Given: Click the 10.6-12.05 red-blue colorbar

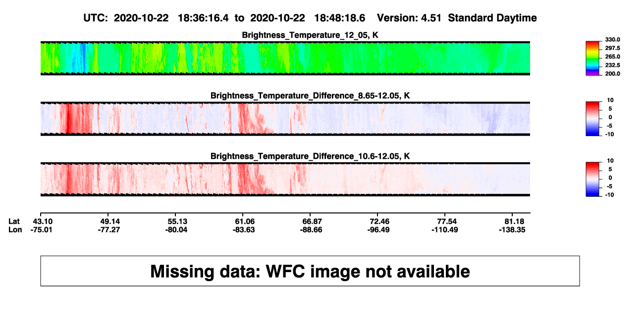Looking at the screenshot, I should tap(592, 179).
